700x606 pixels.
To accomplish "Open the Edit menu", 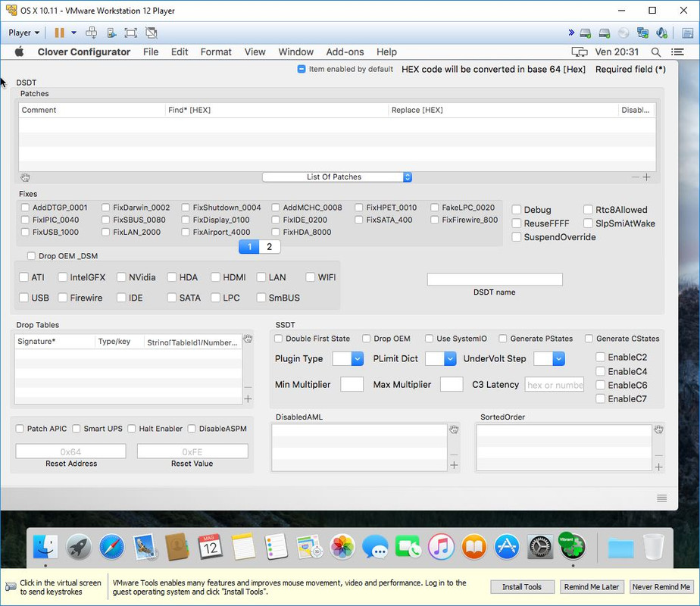I will (180, 52).
